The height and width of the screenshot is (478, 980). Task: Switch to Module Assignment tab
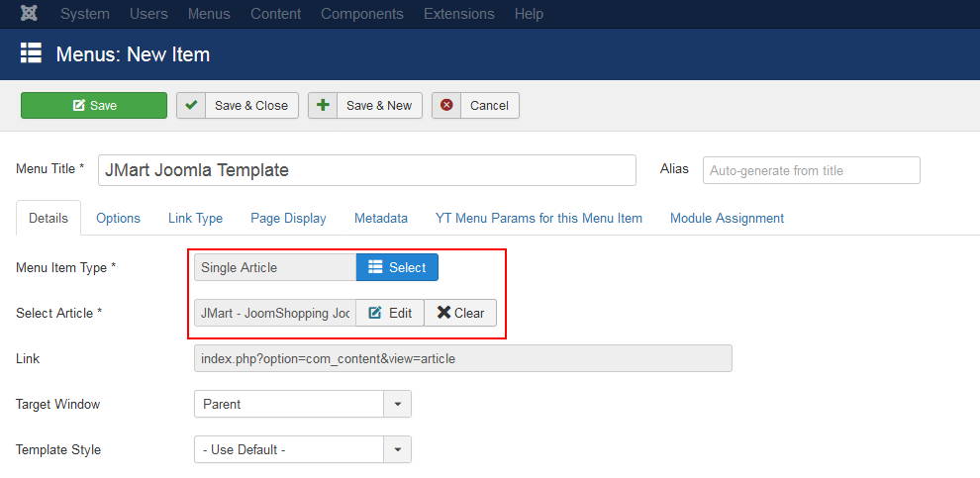pyautogui.click(x=727, y=218)
